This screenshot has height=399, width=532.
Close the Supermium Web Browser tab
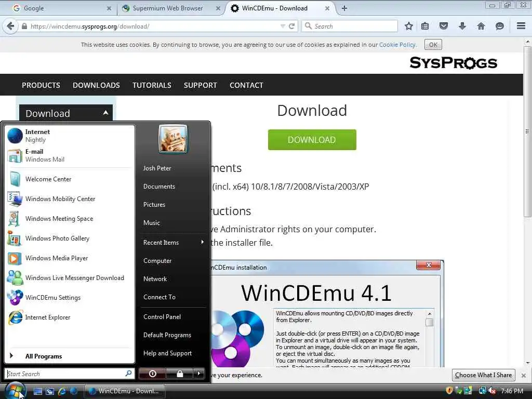(218, 8)
